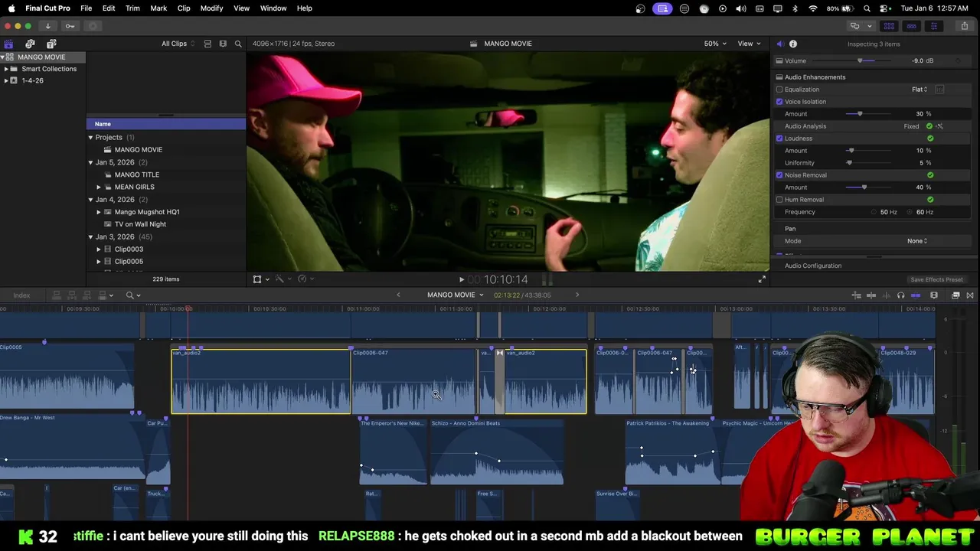Open the Retime speedometer popup
Image resolution: width=980 pixels, height=551 pixels.
pyautogui.click(x=305, y=279)
